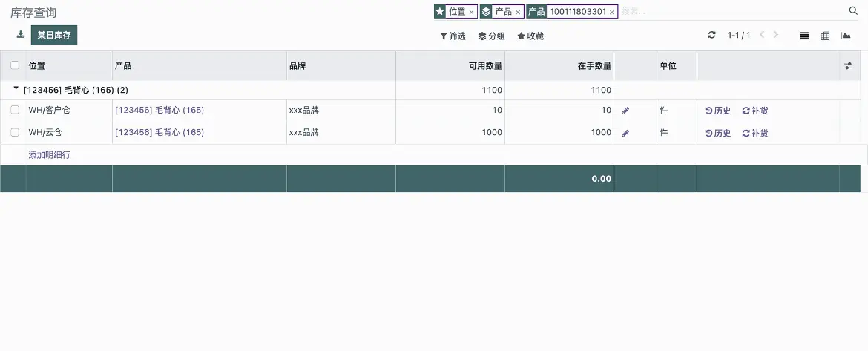Check the WH/云仓 row checkbox

[15, 132]
